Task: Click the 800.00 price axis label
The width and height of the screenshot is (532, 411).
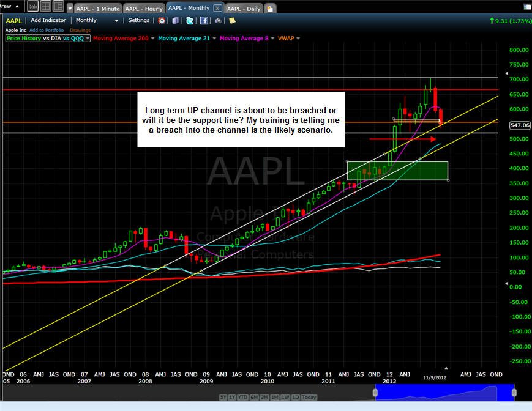Action: [519, 50]
